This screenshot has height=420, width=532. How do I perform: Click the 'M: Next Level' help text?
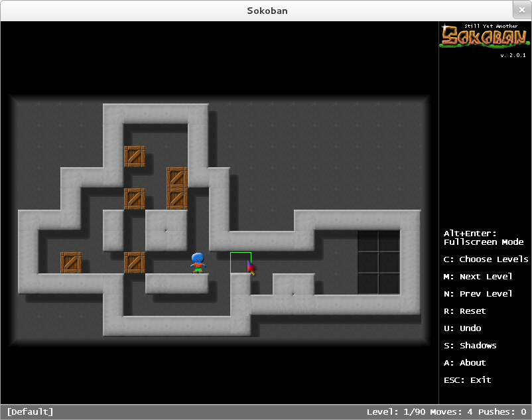click(x=478, y=277)
